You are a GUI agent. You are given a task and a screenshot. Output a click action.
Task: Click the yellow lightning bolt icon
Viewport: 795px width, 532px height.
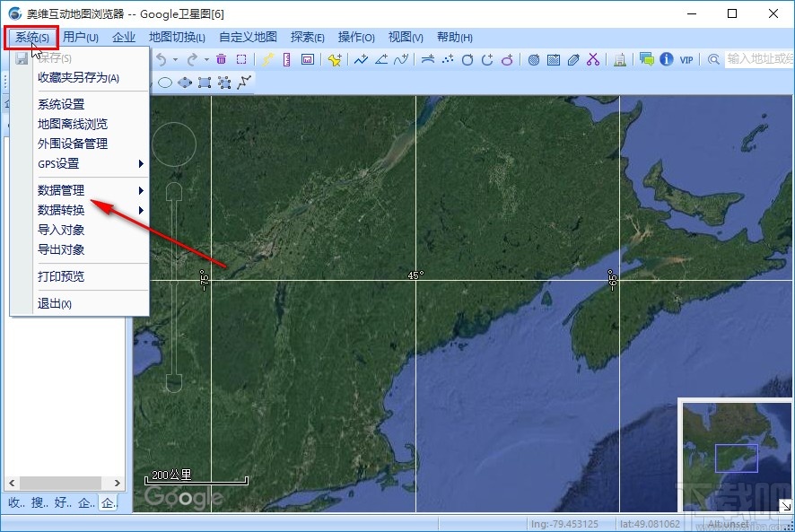(267, 59)
